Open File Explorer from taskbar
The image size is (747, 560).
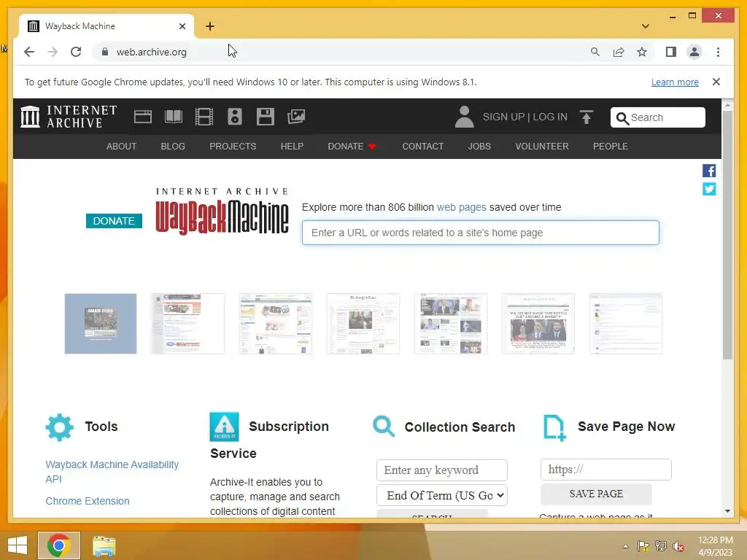(104, 545)
